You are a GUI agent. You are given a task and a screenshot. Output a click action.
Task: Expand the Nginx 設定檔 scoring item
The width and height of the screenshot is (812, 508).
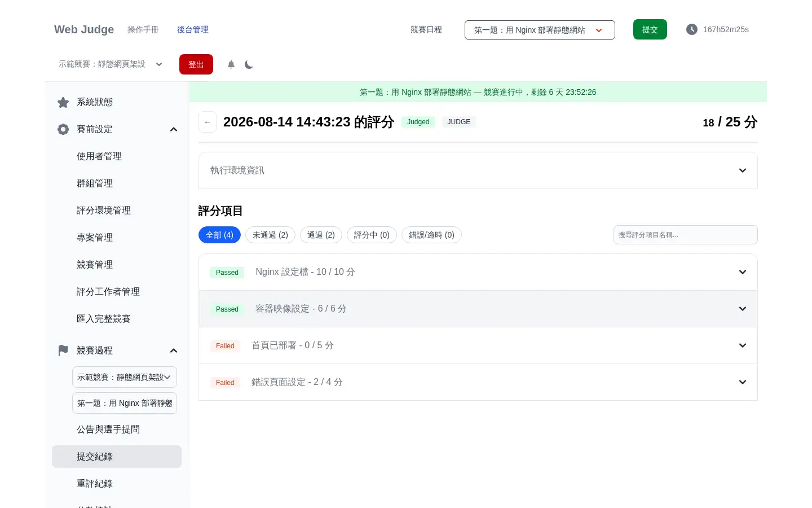(478, 272)
